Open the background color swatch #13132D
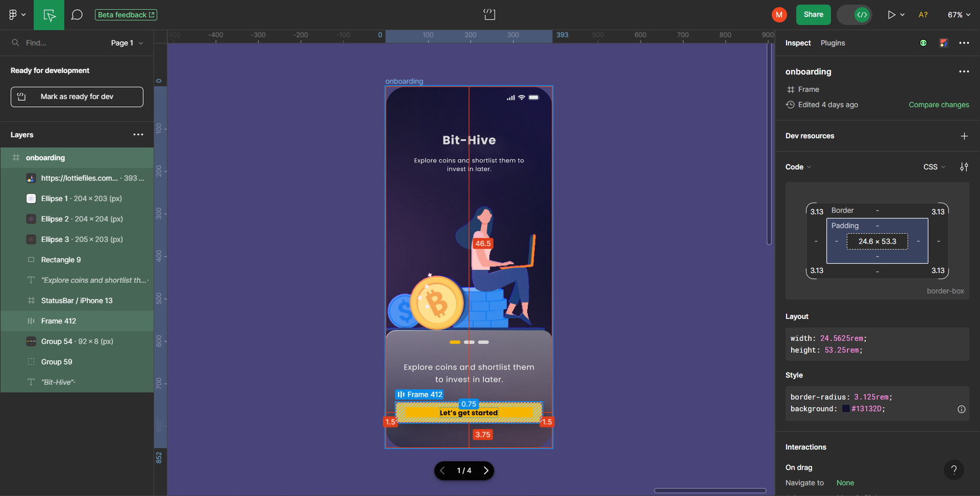Image resolution: width=980 pixels, height=496 pixels. coord(846,409)
